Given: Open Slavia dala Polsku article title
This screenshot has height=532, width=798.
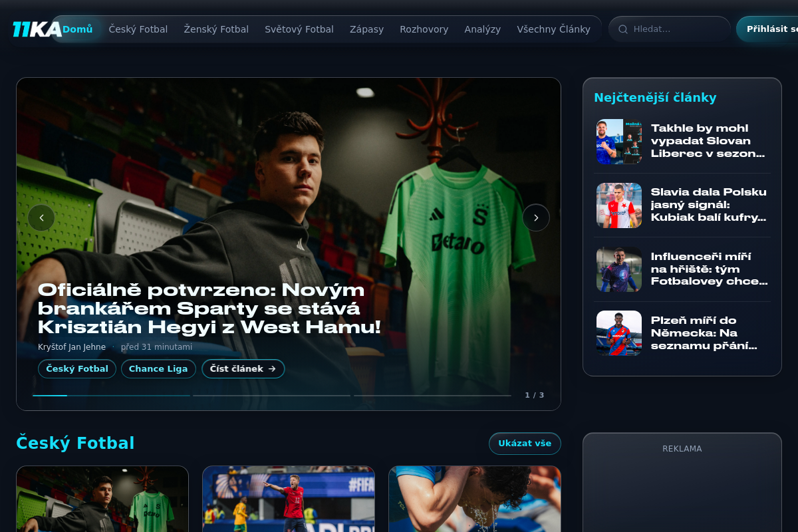Looking at the screenshot, I should coord(709,205).
